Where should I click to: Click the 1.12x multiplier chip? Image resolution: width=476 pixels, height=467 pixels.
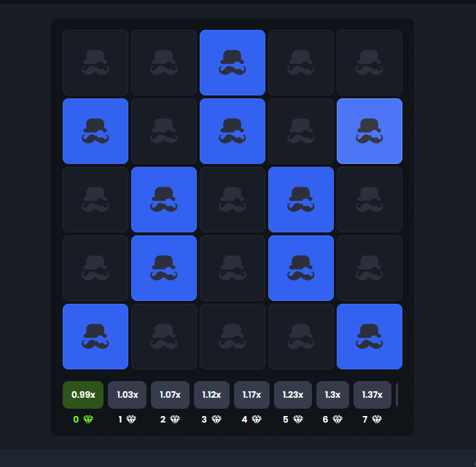point(211,395)
